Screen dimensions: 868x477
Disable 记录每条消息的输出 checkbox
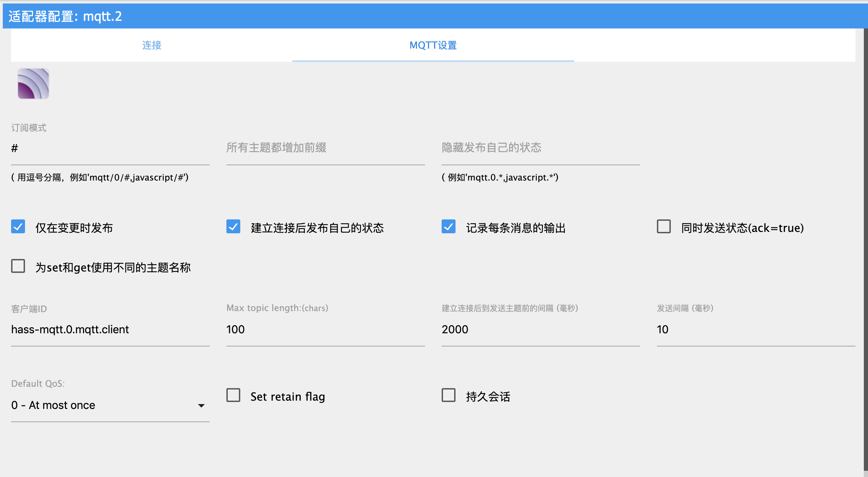click(449, 227)
